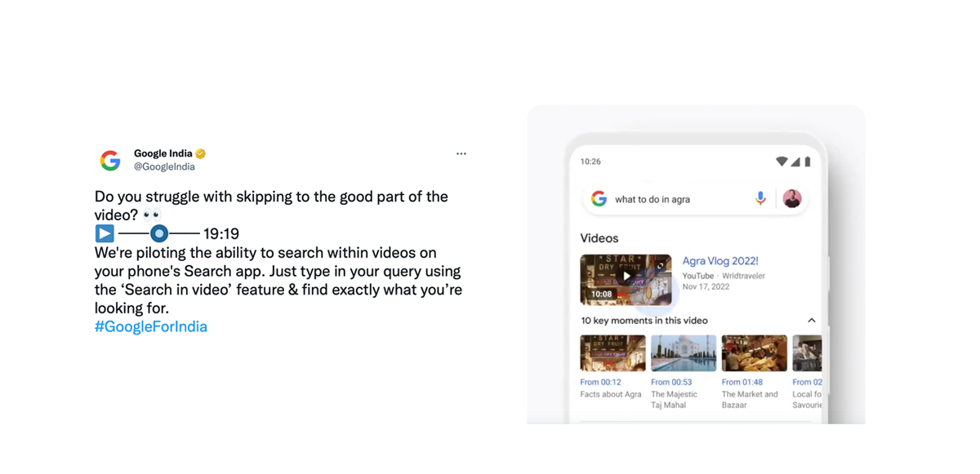Open the Agra Vlog 2022! video title
The image size is (980, 474).
(x=720, y=261)
